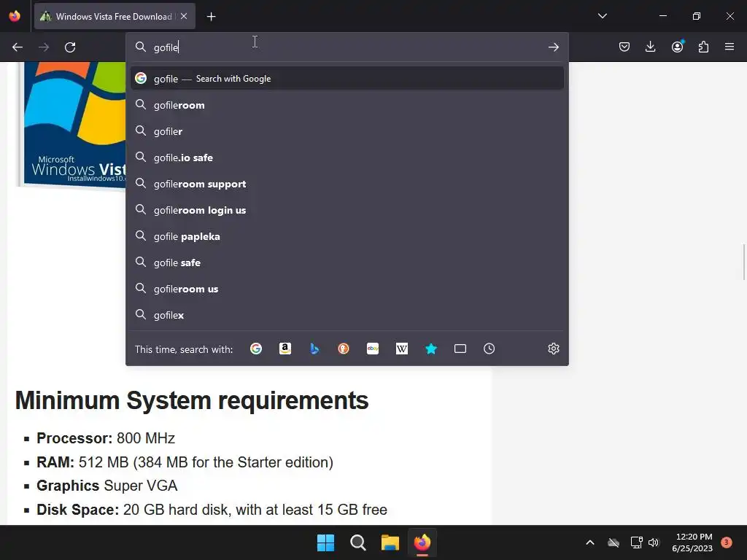Screen dimensions: 747x560
Task: Choose the 'gofile safe' suggestion
Action: [x=347, y=262]
